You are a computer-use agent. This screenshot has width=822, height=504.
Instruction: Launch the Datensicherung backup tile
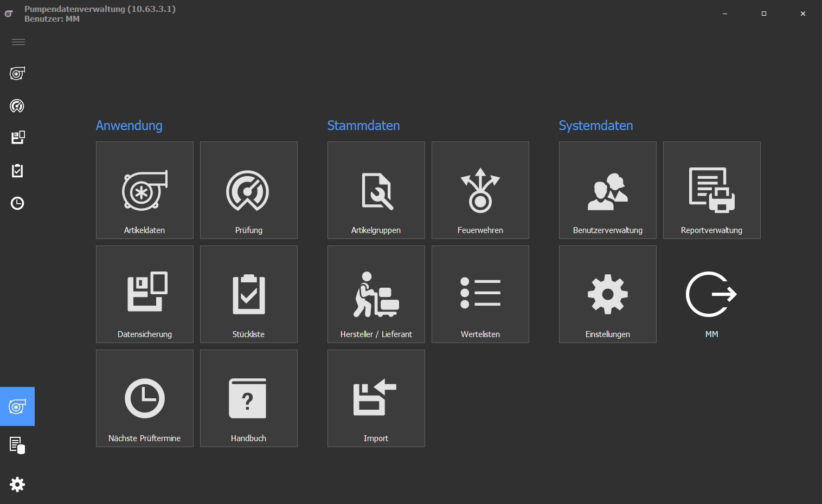[145, 294]
